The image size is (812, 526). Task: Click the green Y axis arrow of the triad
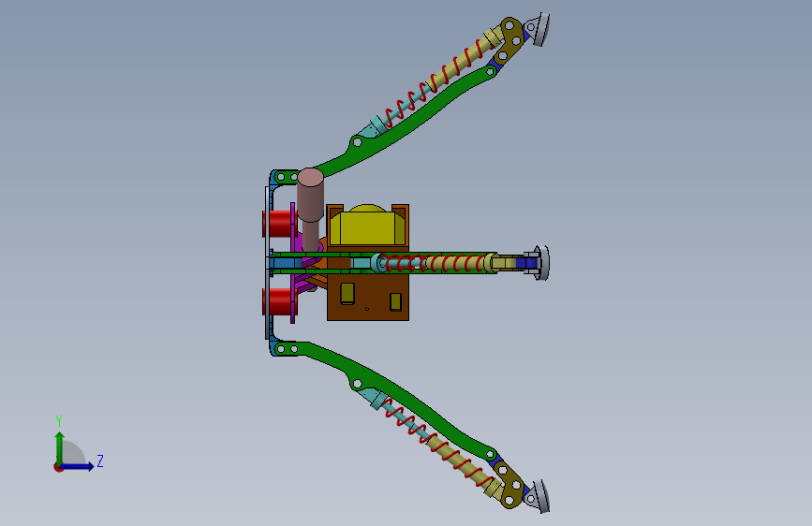(x=60, y=446)
